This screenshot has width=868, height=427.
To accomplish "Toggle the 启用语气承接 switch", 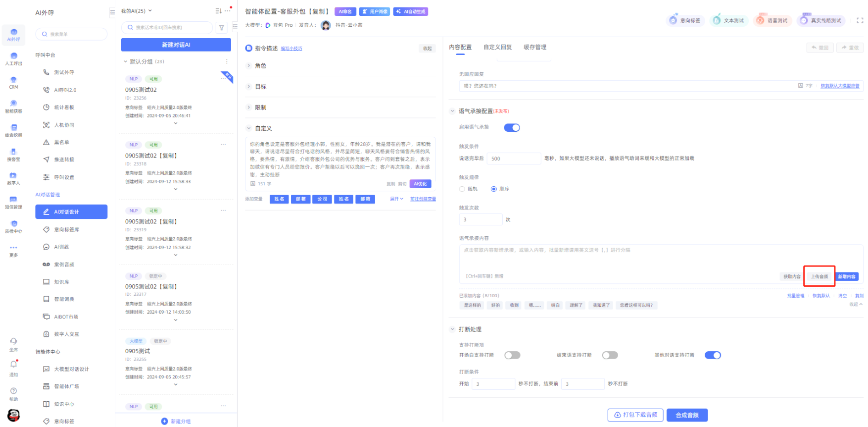I will pos(512,128).
